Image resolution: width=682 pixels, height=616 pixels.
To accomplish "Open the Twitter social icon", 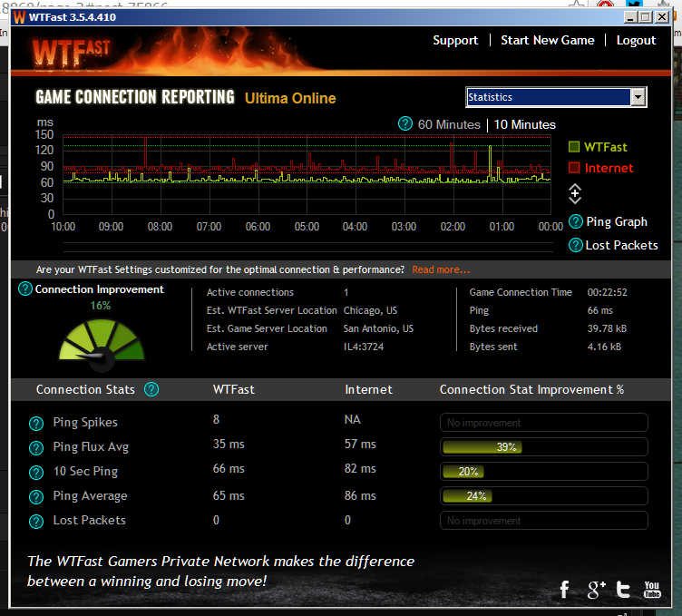I will point(623,590).
